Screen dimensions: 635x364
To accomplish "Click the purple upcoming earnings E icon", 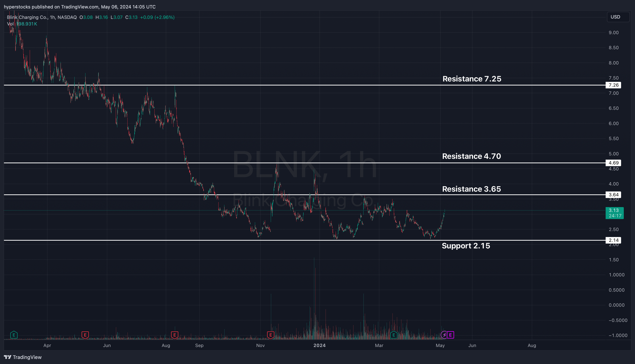I will click(x=451, y=335).
